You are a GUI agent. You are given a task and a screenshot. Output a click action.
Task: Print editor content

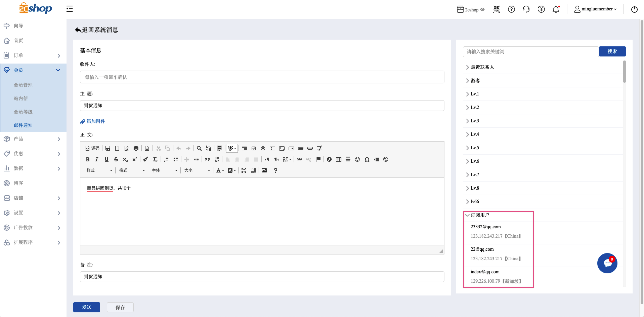[x=136, y=148]
